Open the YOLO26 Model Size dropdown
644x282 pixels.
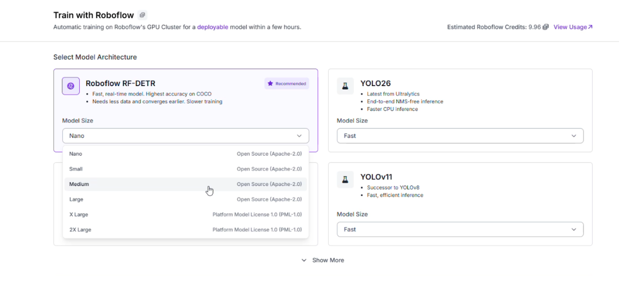pos(460,136)
